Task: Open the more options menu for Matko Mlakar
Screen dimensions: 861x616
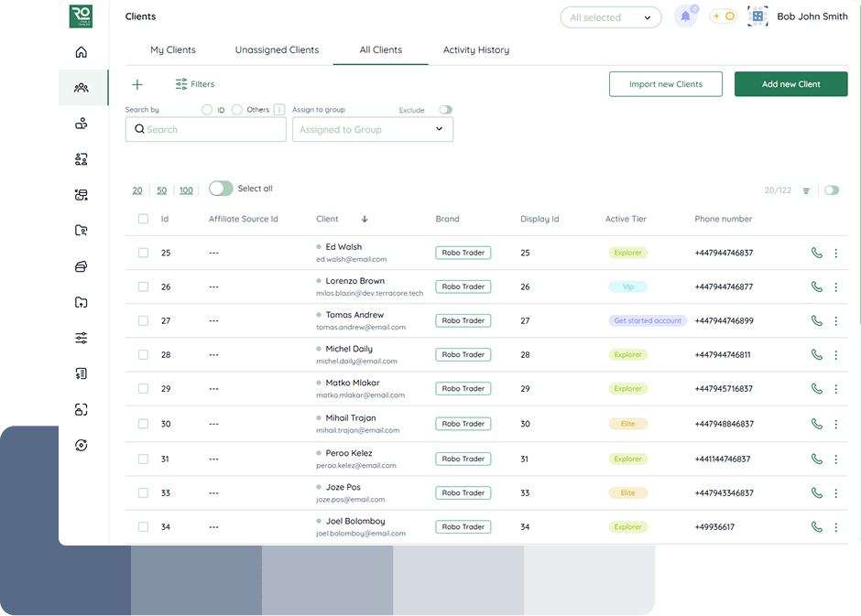Action: click(x=835, y=389)
